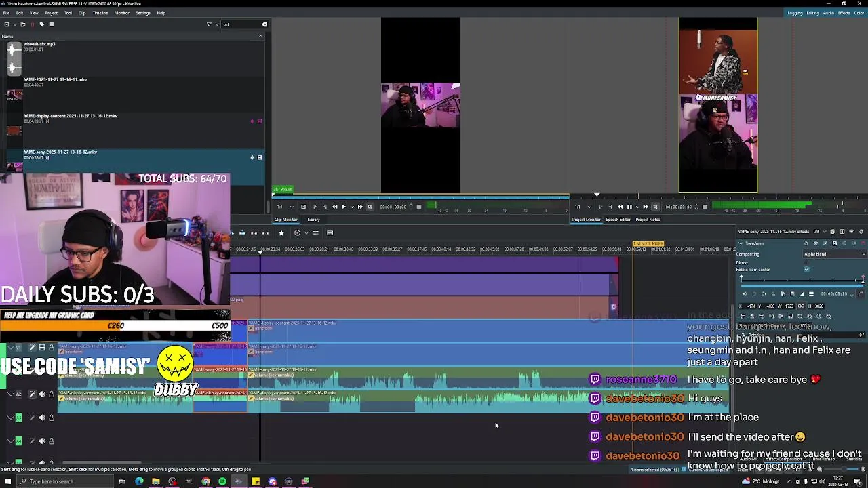Switch to the Speech Editor tab

click(618, 220)
